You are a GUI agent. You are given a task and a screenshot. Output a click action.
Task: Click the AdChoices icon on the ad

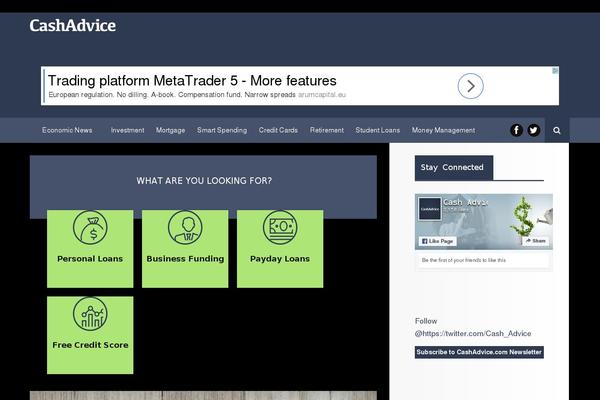(555, 70)
